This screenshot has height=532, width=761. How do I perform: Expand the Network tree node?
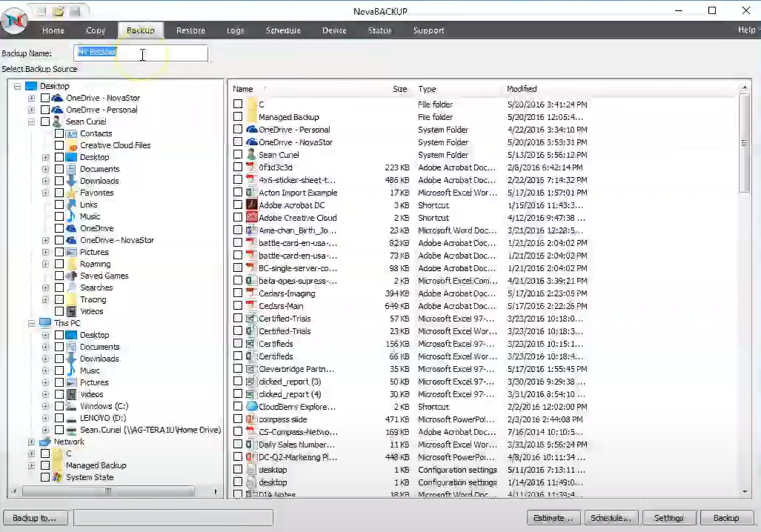click(32, 442)
